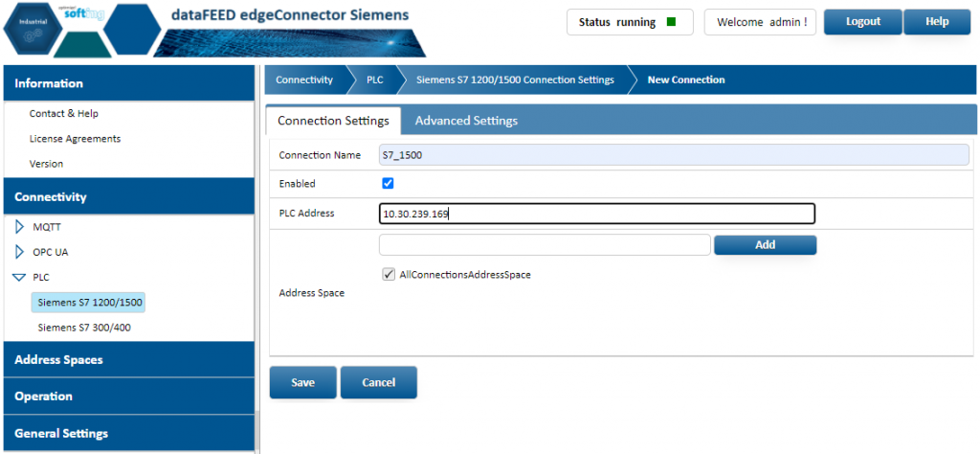Image resolution: width=980 pixels, height=454 pixels.
Task: Select the Connection Settings tab
Action: coord(333,121)
